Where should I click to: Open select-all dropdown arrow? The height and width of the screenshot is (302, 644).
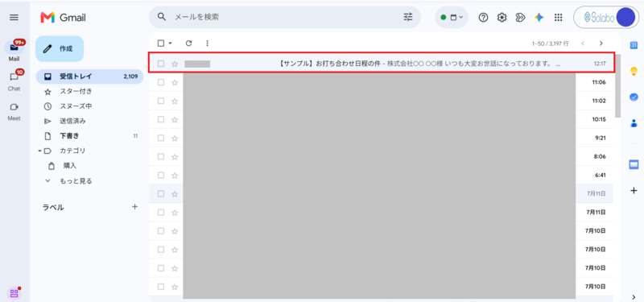point(170,43)
